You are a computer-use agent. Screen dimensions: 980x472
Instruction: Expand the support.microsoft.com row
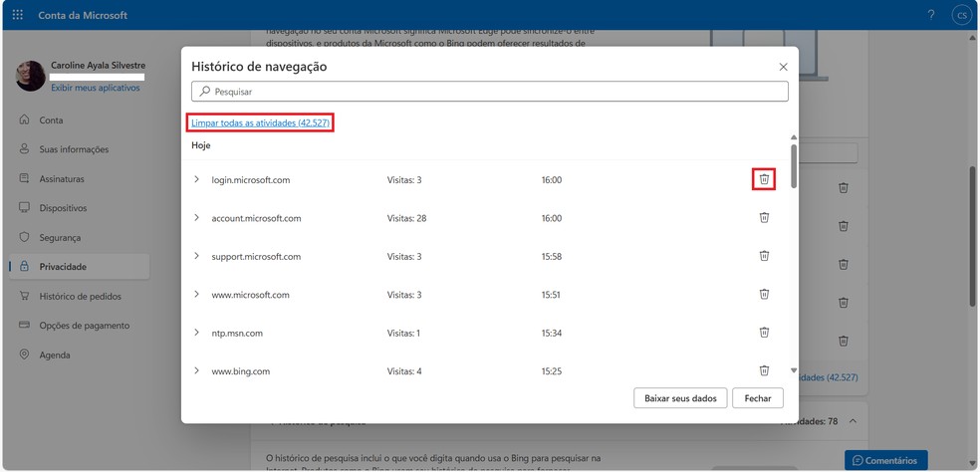(196, 256)
